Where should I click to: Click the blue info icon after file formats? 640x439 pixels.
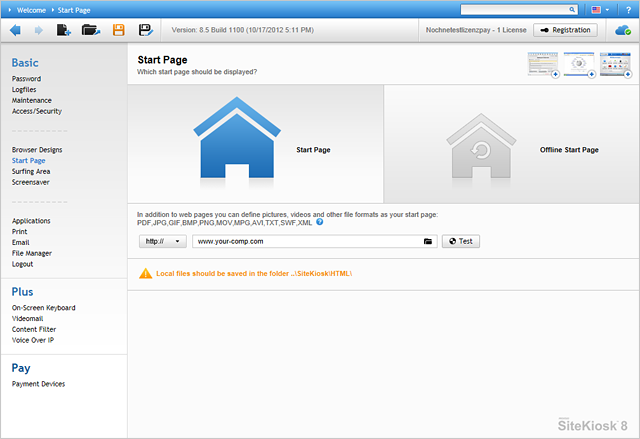click(x=320, y=222)
